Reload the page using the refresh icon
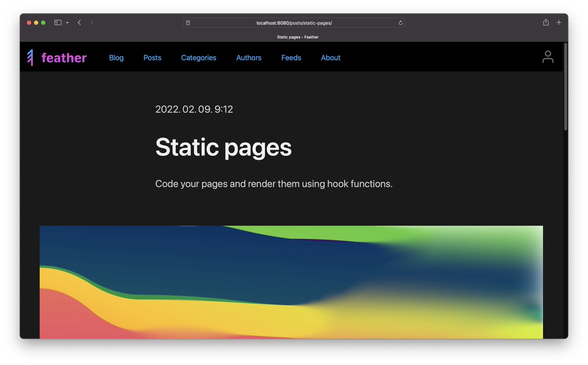The image size is (588, 365). click(400, 23)
